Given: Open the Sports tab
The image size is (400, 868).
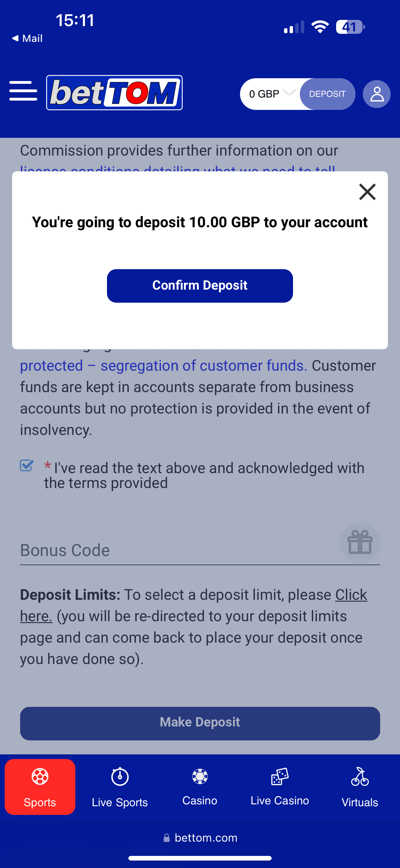Looking at the screenshot, I should pyautogui.click(x=40, y=786).
